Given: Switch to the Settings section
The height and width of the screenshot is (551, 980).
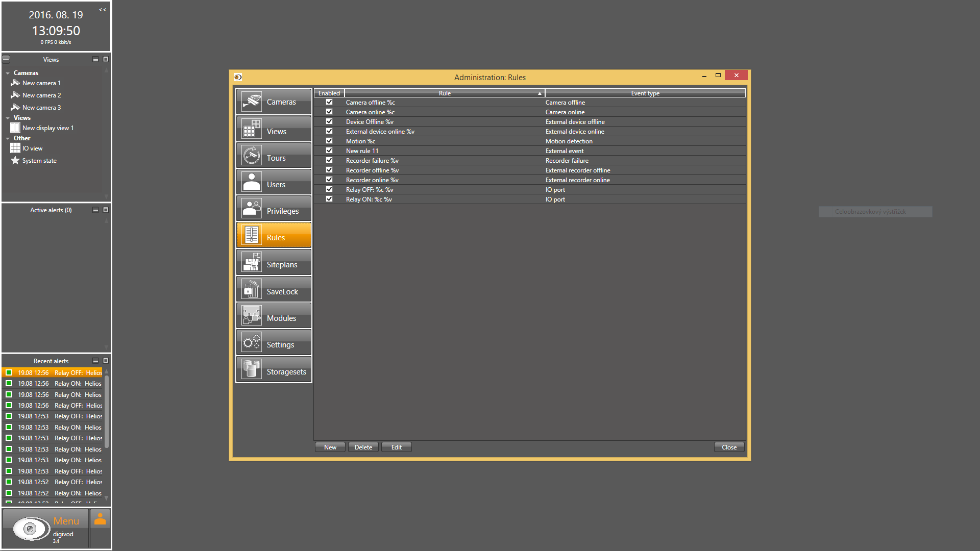Looking at the screenshot, I should point(274,343).
